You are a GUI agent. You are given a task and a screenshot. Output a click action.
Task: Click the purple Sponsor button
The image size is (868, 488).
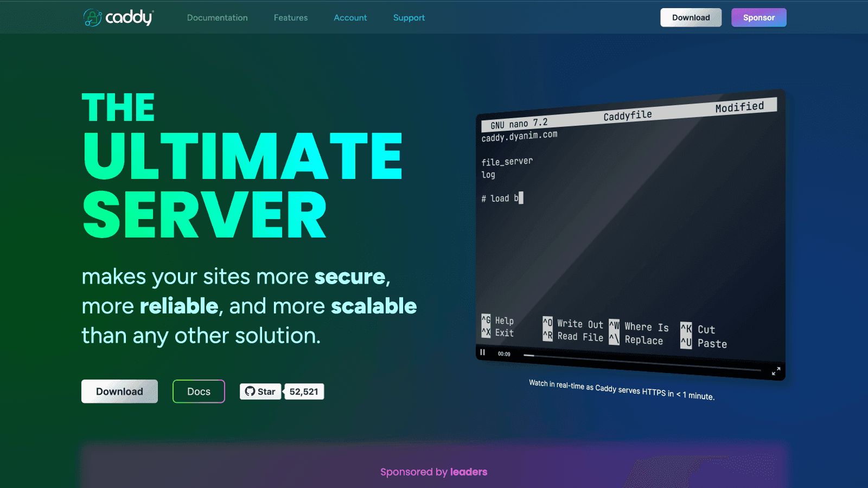758,17
